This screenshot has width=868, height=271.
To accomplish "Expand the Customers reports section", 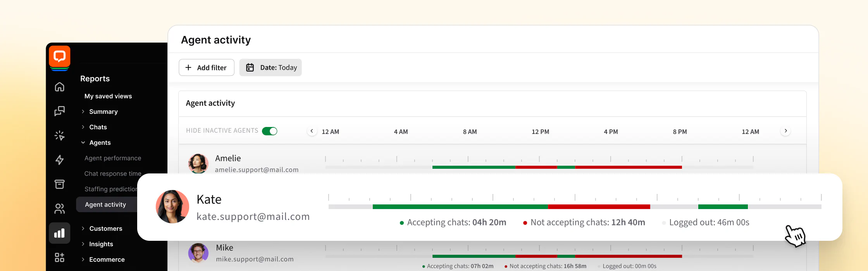I will [x=105, y=228].
